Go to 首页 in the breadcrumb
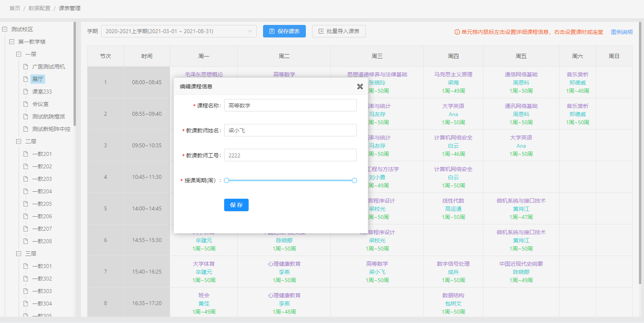Viewport: 644px width, 323px height. coord(15,8)
